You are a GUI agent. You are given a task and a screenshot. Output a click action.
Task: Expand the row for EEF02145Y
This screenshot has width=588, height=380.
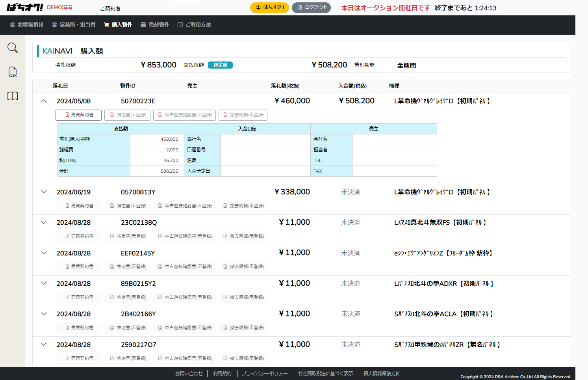[44, 253]
